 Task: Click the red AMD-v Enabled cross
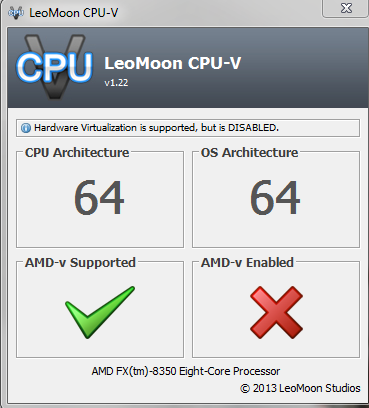pos(276,312)
